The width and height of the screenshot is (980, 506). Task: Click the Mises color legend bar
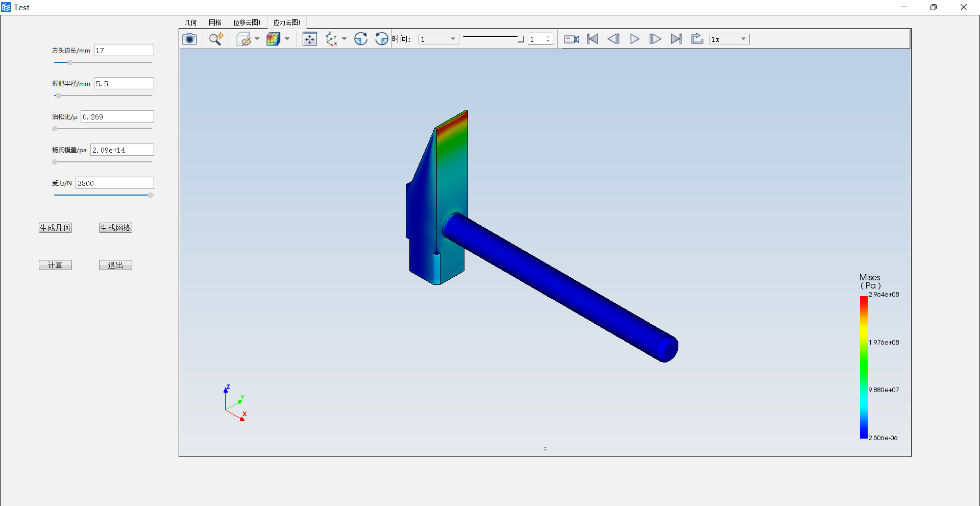point(864,367)
